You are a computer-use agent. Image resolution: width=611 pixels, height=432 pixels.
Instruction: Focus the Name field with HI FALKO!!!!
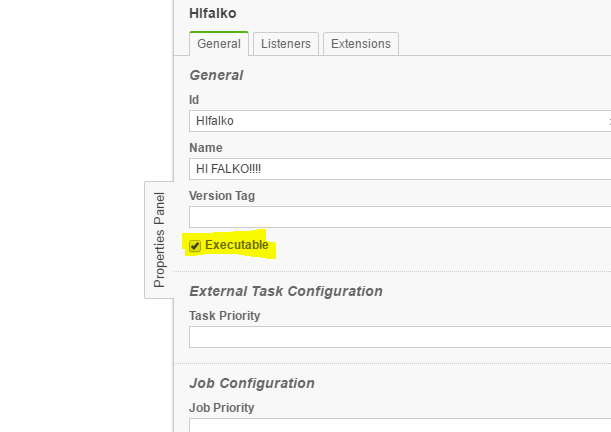click(x=400, y=169)
